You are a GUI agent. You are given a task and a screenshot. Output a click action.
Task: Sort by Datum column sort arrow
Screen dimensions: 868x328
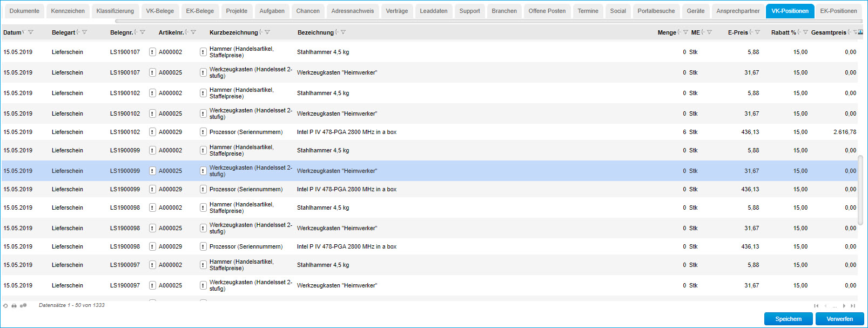click(24, 32)
